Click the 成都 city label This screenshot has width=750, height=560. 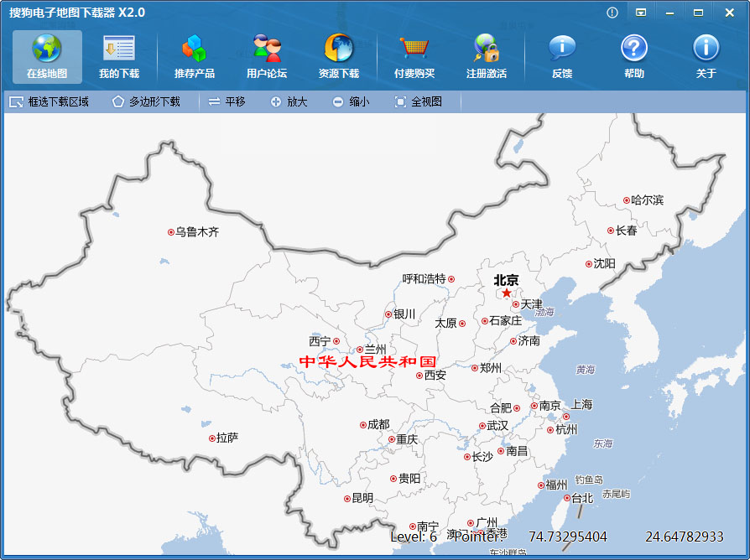click(378, 424)
